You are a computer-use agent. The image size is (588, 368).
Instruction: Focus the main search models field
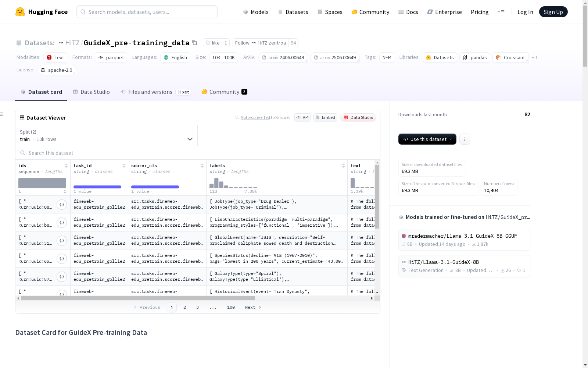[147, 12]
